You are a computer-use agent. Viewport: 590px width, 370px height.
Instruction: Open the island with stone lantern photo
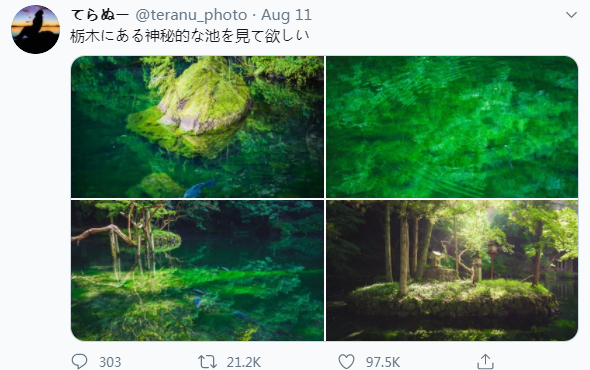click(x=452, y=270)
